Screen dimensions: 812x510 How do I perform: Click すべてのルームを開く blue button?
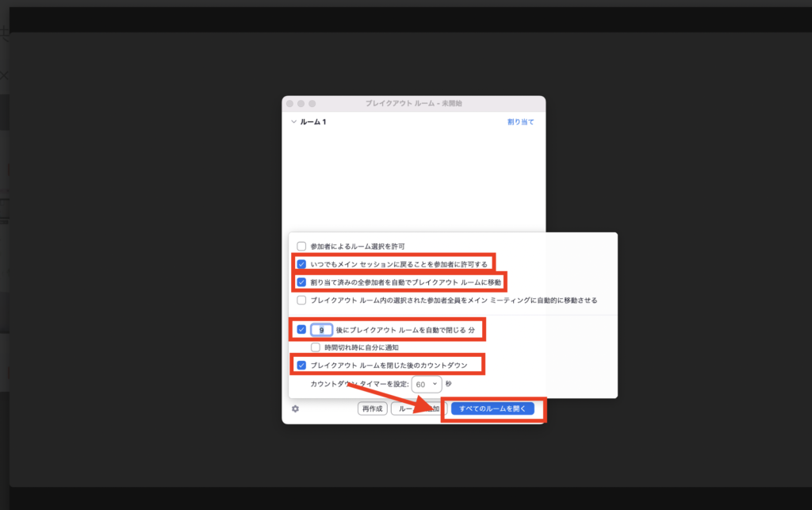(492, 408)
